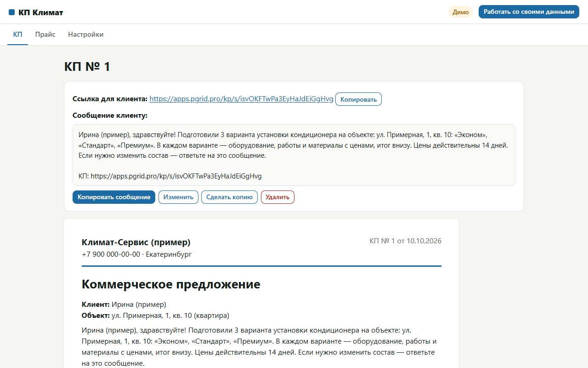588x368 pixels.
Task: Switch to the Прайс tab
Action: (x=45, y=34)
